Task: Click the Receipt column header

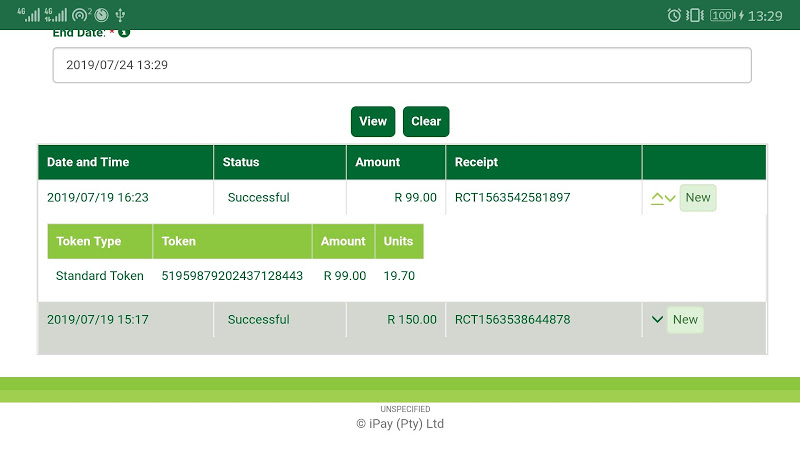Action: (476, 162)
